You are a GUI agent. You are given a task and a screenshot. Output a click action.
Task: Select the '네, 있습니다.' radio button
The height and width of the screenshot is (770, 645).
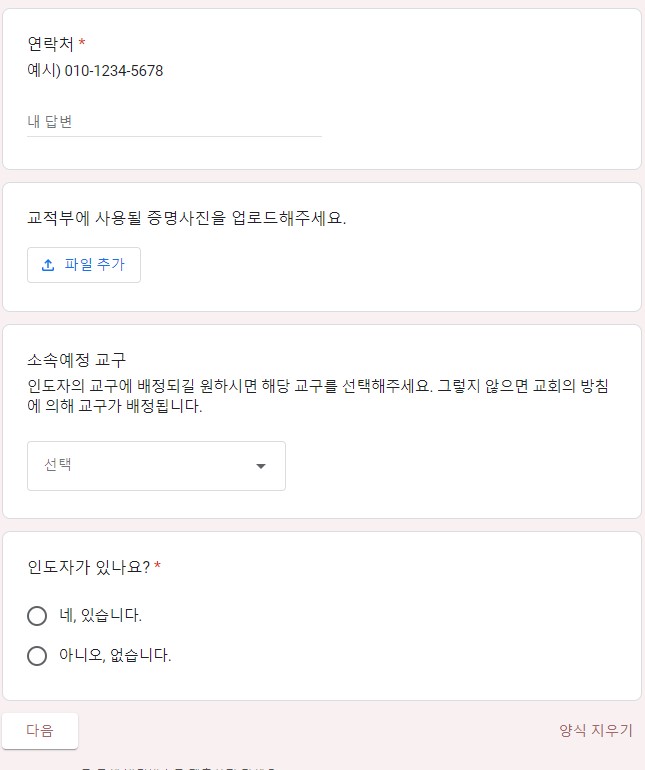coord(38,615)
